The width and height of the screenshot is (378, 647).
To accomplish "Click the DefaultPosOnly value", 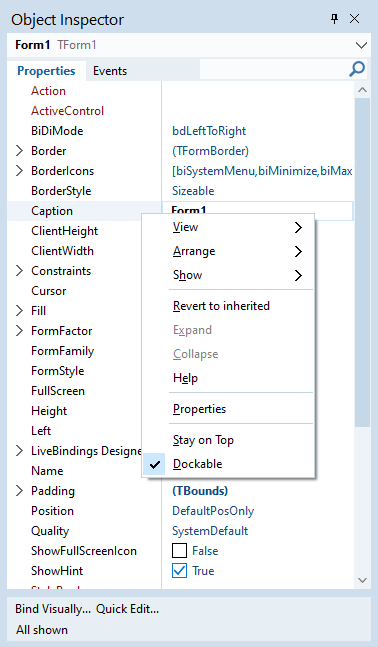I will (213, 511).
